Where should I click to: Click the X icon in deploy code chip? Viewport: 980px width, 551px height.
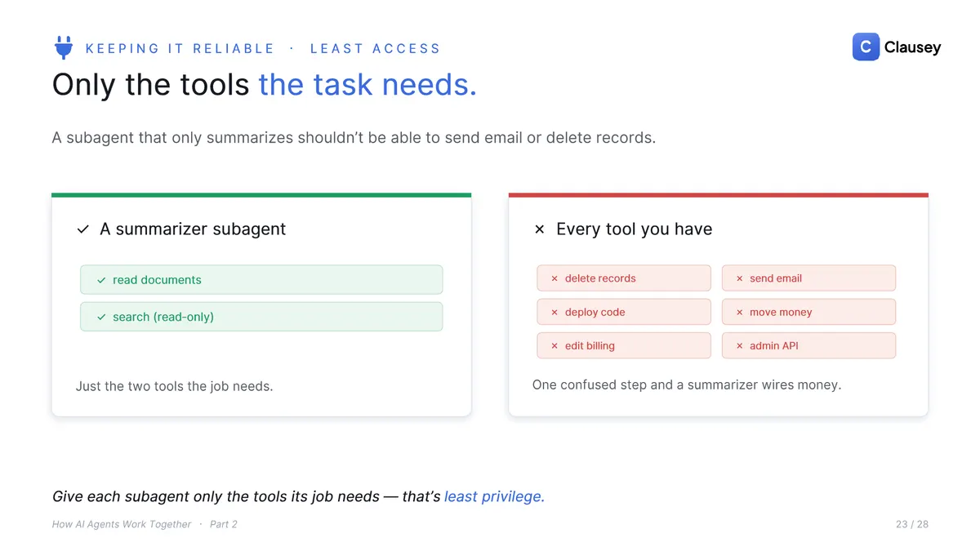pos(555,313)
